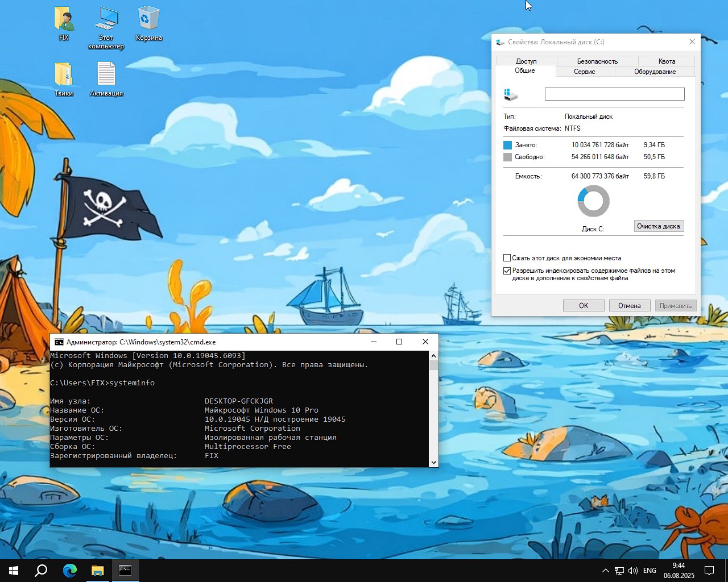Click the taskbar search magnifier icon

point(41,571)
